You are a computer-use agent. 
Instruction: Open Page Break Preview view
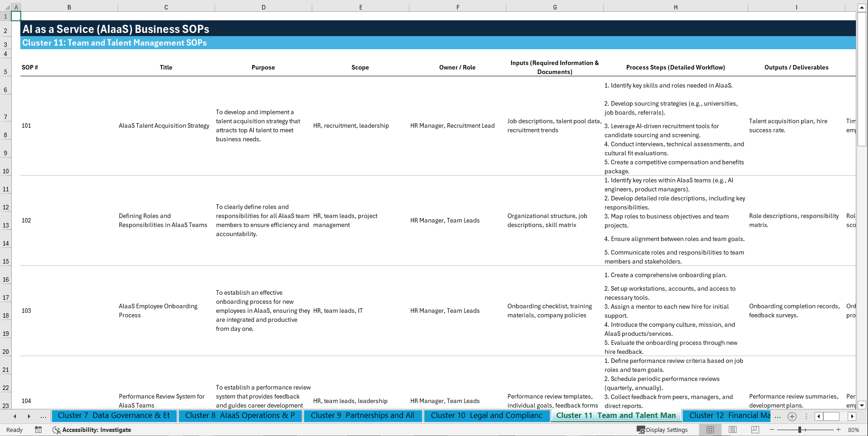coord(754,430)
